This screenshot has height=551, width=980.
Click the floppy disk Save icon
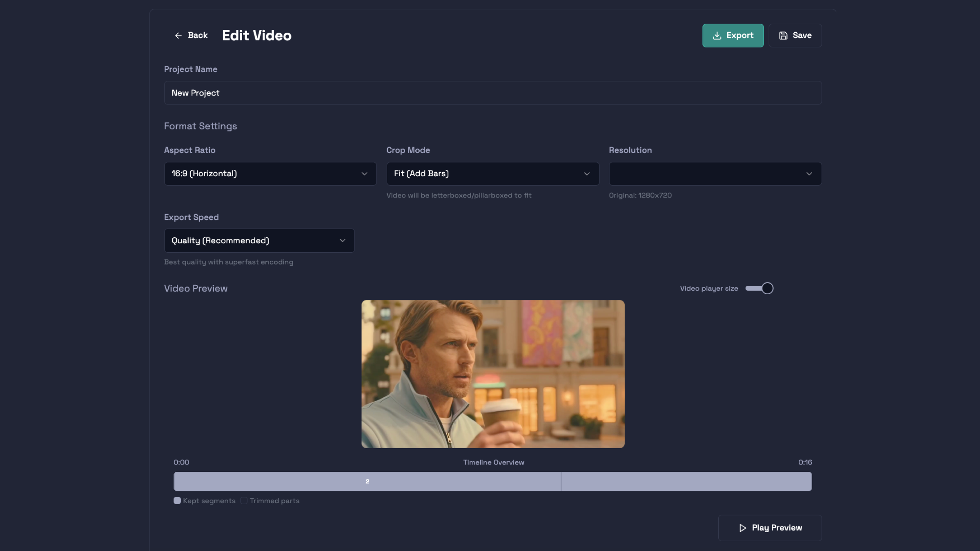[x=783, y=36]
